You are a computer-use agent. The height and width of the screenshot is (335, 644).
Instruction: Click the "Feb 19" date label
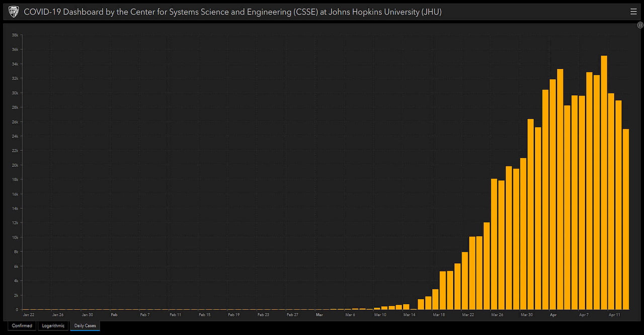pos(234,315)
